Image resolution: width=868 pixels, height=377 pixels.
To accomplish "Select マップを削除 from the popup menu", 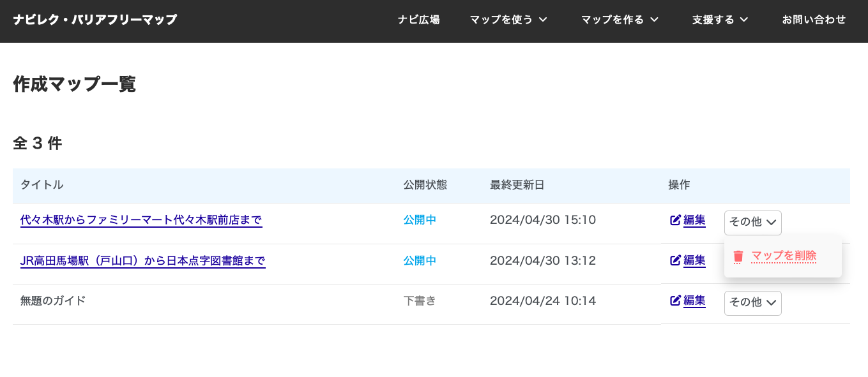I will 784,256.
